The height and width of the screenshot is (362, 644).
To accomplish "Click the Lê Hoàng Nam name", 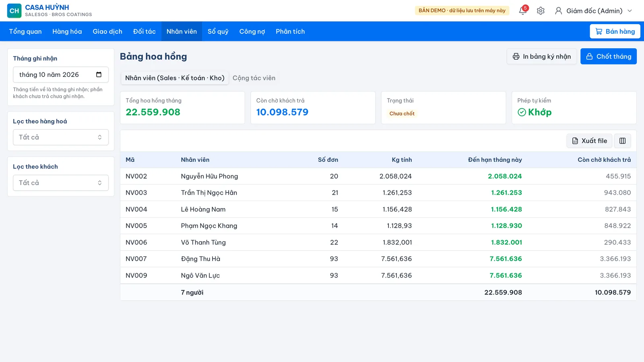I will [x=203, y=209].
